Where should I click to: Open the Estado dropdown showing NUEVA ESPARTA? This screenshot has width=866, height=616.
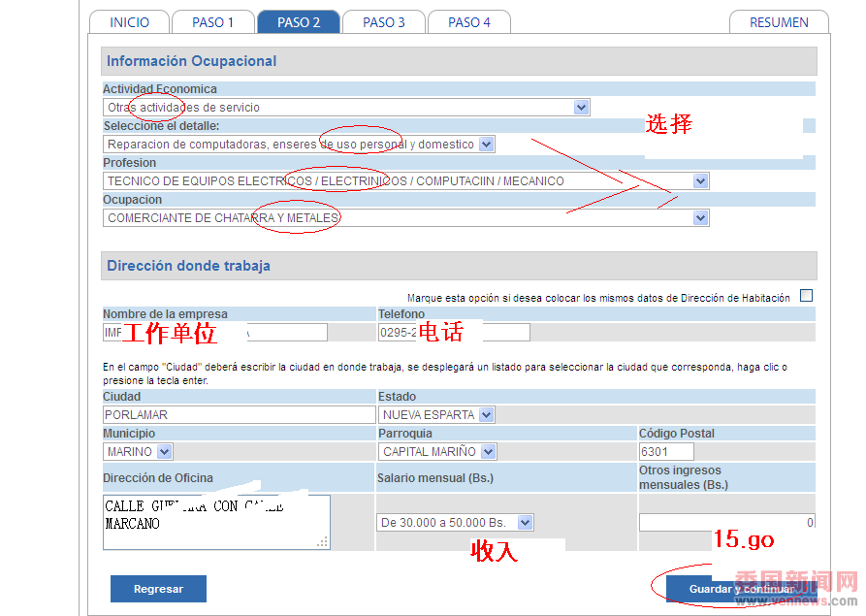coord(436,415)
